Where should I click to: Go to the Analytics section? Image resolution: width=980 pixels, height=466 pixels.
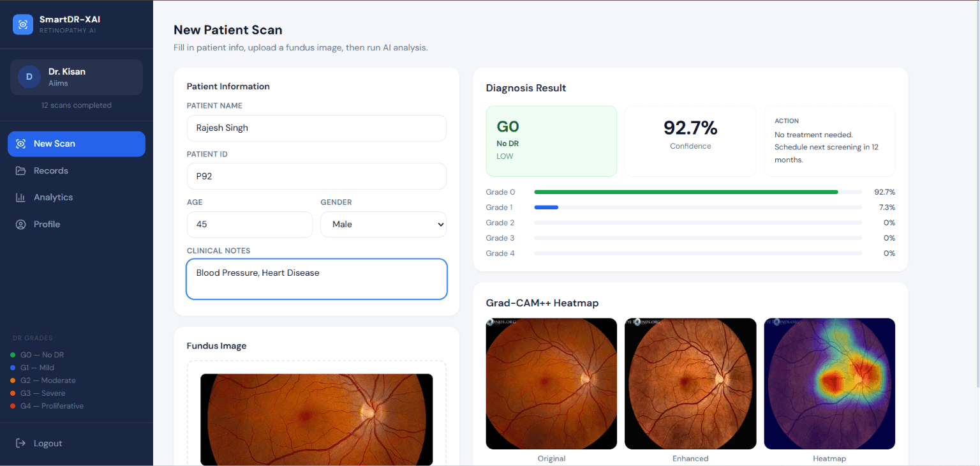[x=77, y=197]
